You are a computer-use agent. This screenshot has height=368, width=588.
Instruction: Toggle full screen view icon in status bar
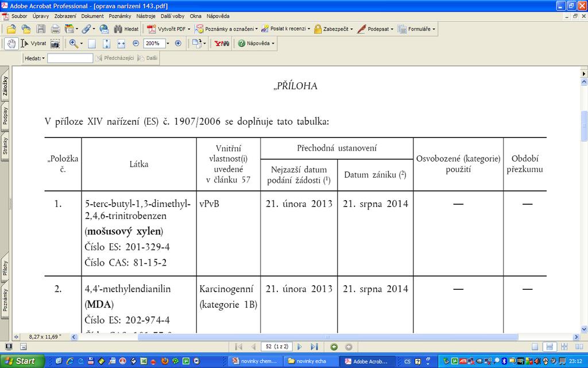point(9,347)
